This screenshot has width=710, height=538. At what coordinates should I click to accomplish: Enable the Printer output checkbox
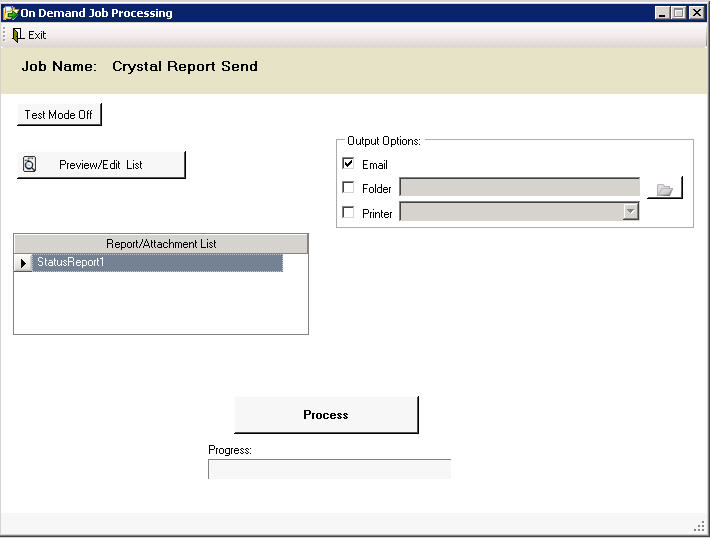[x=348, y=212]
